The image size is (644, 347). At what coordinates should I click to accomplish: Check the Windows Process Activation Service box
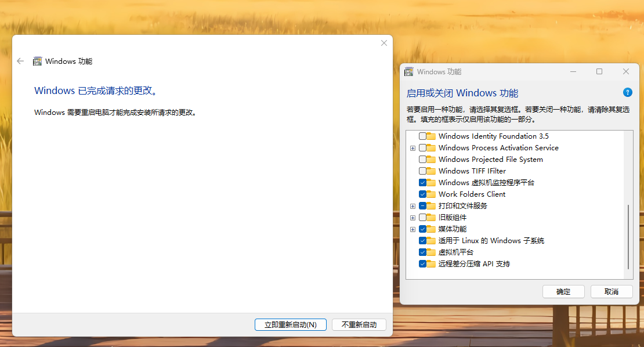pyautogui.click(x=422, y=148)
